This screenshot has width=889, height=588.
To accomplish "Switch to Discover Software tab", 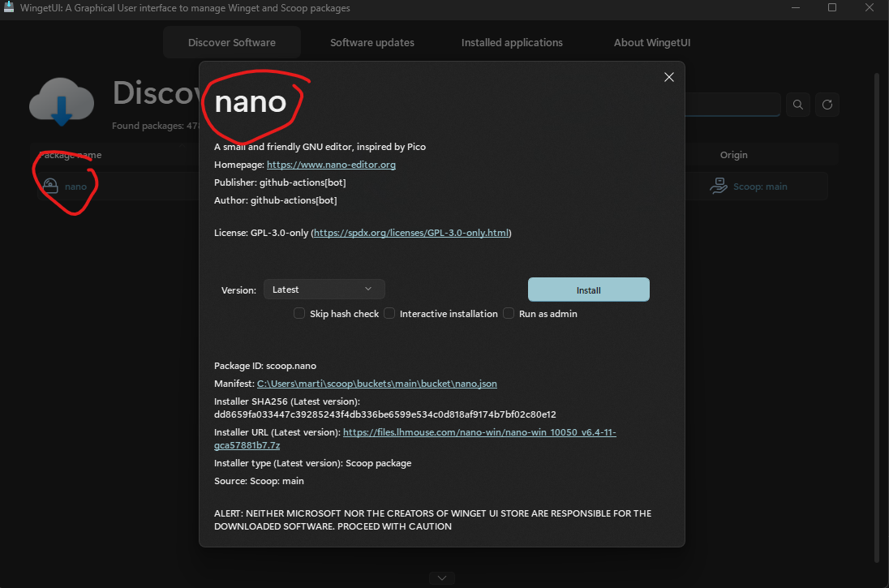I will pyautogui.click(x=232, y=42).
